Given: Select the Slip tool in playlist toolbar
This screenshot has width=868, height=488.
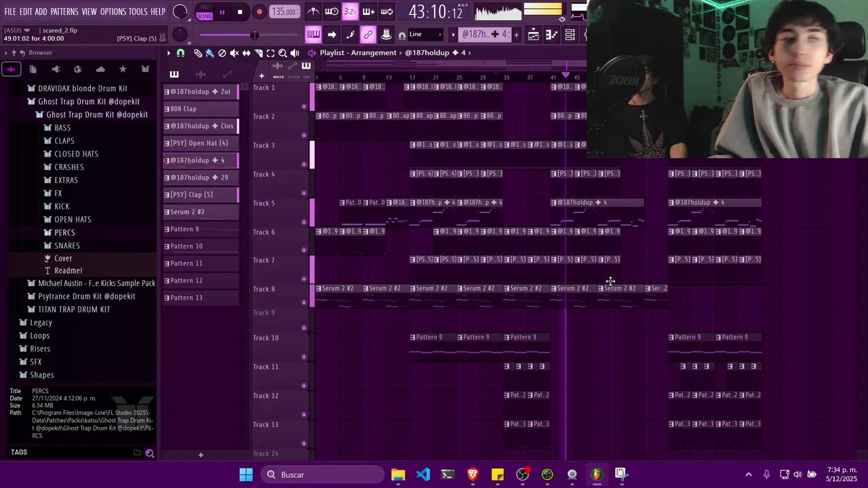Looking at the screenshot, I should point(246,53).
